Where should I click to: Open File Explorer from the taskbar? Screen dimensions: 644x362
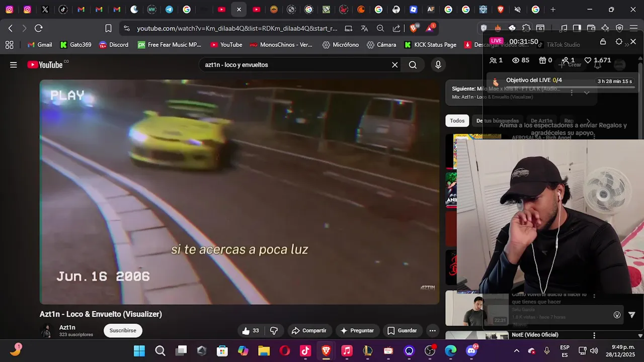coord(264,350)
